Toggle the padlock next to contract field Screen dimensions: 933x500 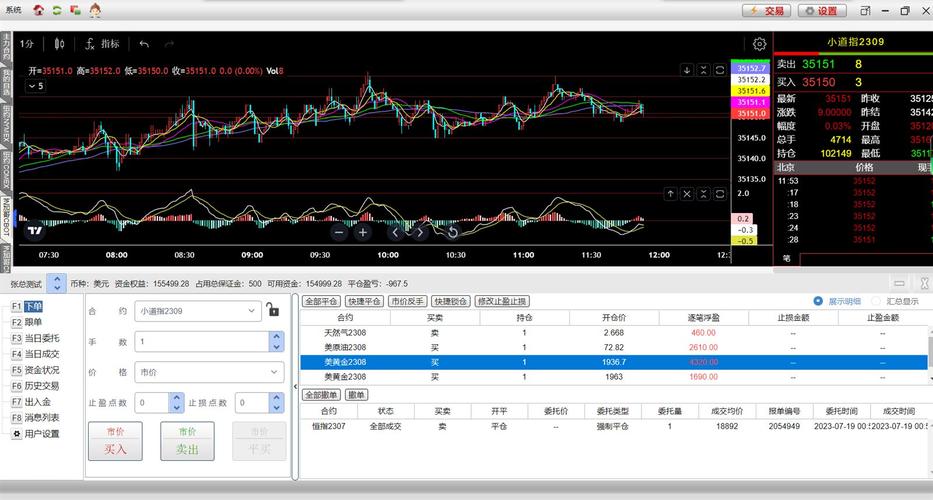tap(273, 309)
